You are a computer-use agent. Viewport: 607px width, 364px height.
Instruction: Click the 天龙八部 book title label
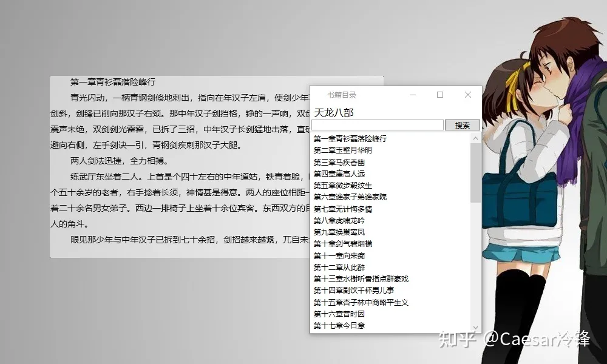334,113
